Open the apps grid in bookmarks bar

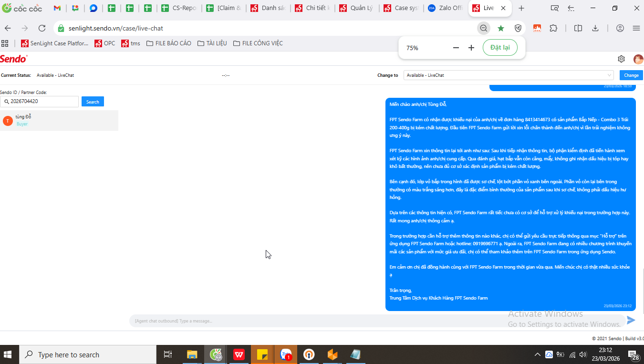5,43
